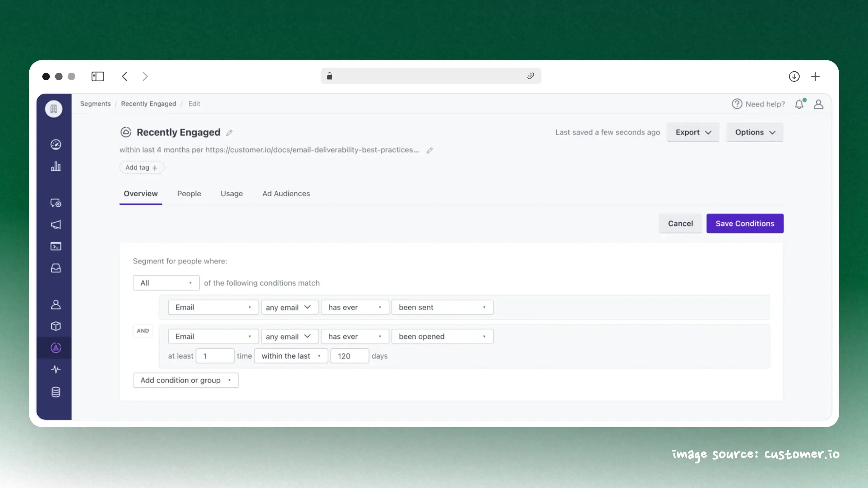Image resolution: width=868 pixels, height=488 pixels.
Task: Click the notification bell icon
Action: [799, 104]
